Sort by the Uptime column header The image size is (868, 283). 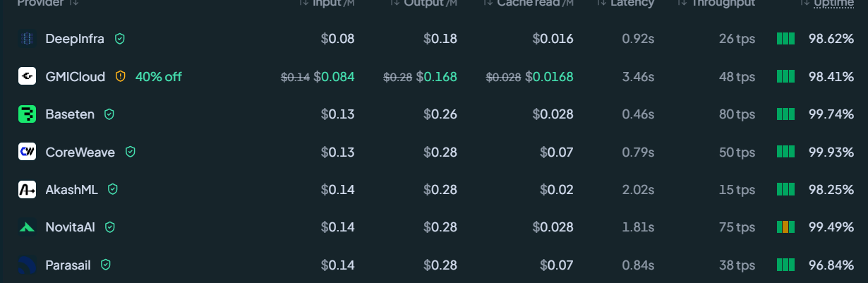point(827,4)
